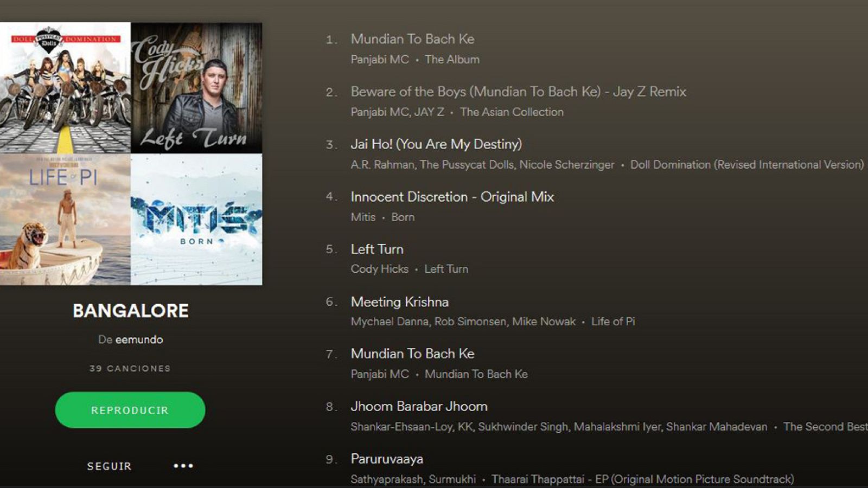This screenshot has height=488, width=868.
Task: Select the Doll Domination album cover
Action: click(x=65, y=88)
